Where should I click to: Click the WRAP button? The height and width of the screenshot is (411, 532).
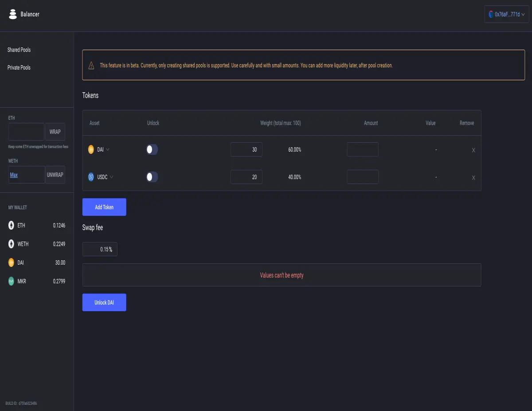[55, 132]
